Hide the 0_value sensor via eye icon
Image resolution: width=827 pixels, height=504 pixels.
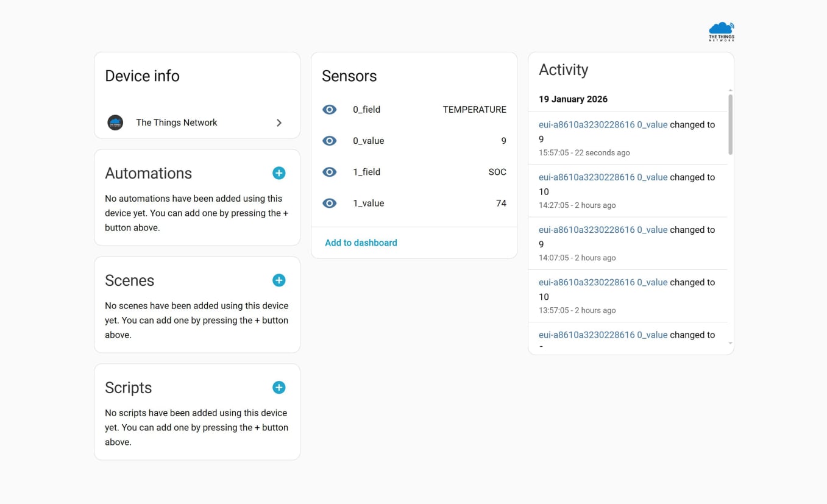click(329, 141)
